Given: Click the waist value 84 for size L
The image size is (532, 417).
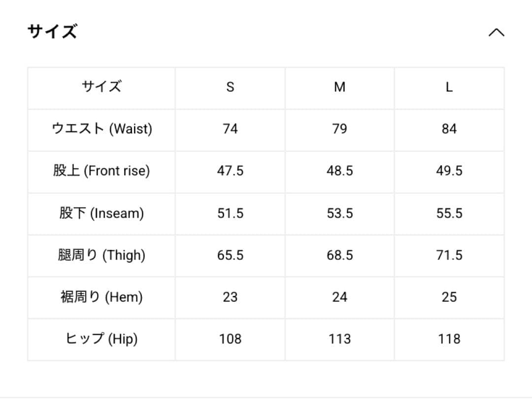Looking at the screenshot, I should 449,129.
